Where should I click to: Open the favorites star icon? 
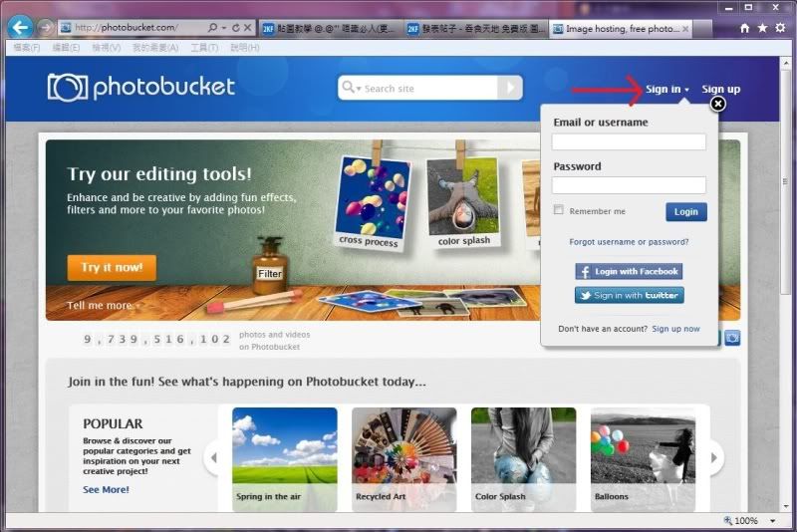point(762,28)
